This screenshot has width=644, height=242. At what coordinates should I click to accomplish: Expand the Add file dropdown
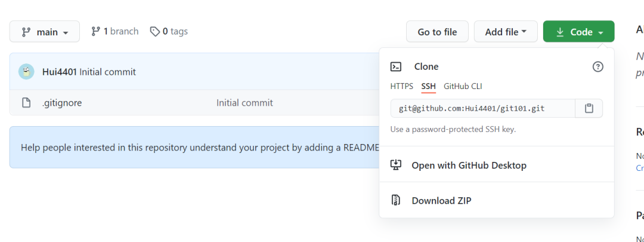[506, 32]
